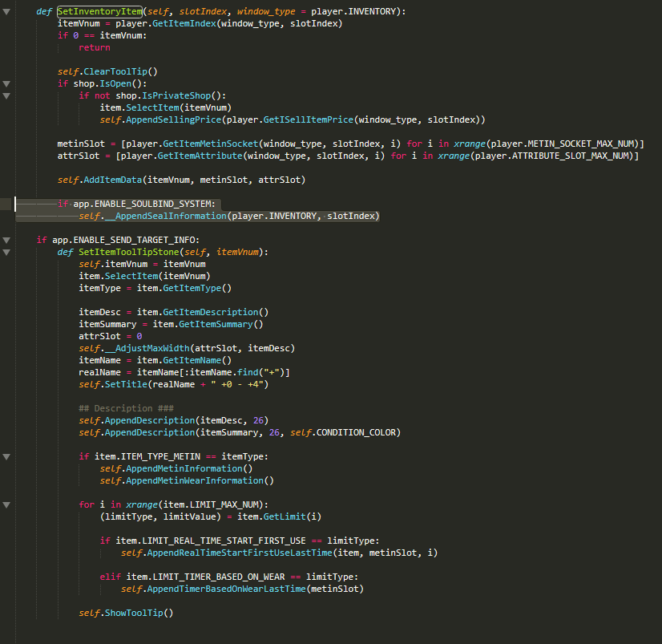Click the find method in the realName line
Screen dimensions: 662x644
(x=248, y=372)
